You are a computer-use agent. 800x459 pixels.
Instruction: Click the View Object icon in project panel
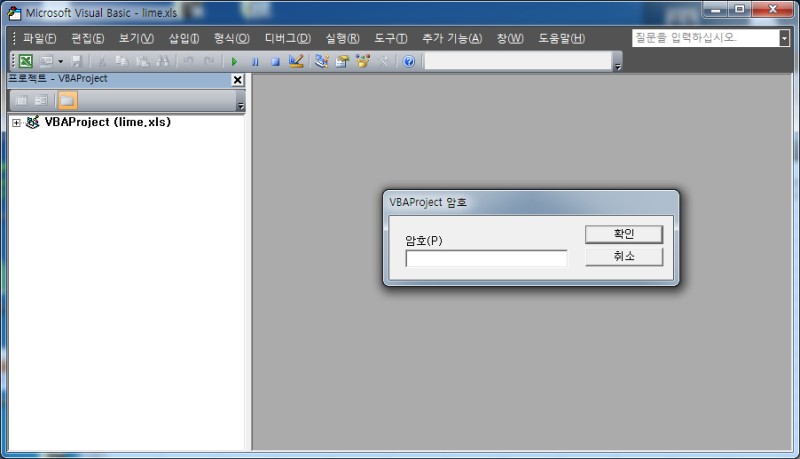pyautogui.click(x=41, y=100)
